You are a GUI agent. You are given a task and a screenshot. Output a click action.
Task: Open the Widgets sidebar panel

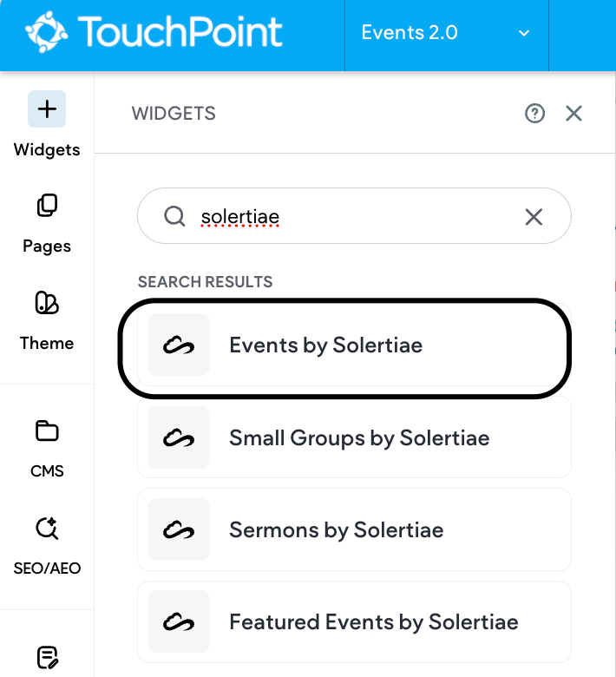click(47, 126)
